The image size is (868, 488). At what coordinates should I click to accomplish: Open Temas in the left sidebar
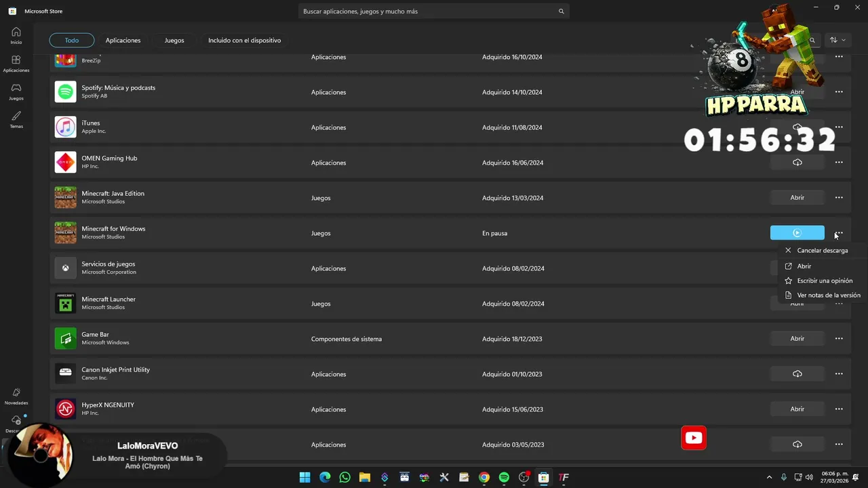(16, 120)
